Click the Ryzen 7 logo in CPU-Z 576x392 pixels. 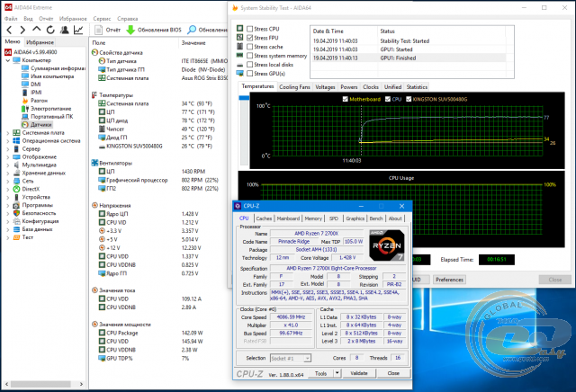pyautogui.click(x=387, y=245)
